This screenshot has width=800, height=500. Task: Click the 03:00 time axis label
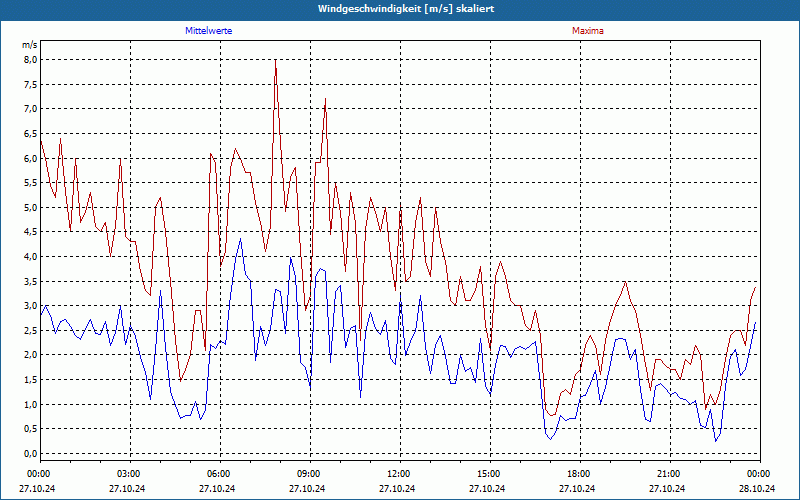pos(130,474)
